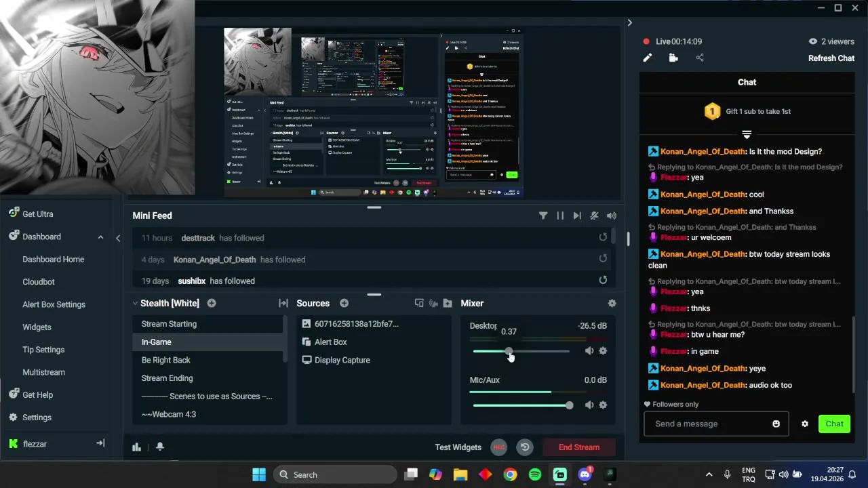Image resolution: width=868 pixels, height=488 pixels.
Task: Open Mixer advanced audio settings gear
Action: [x=612, y=303]
